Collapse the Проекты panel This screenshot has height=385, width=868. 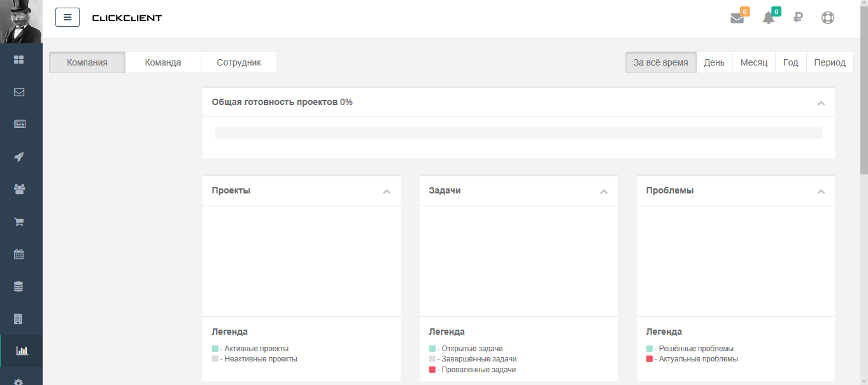387,192
